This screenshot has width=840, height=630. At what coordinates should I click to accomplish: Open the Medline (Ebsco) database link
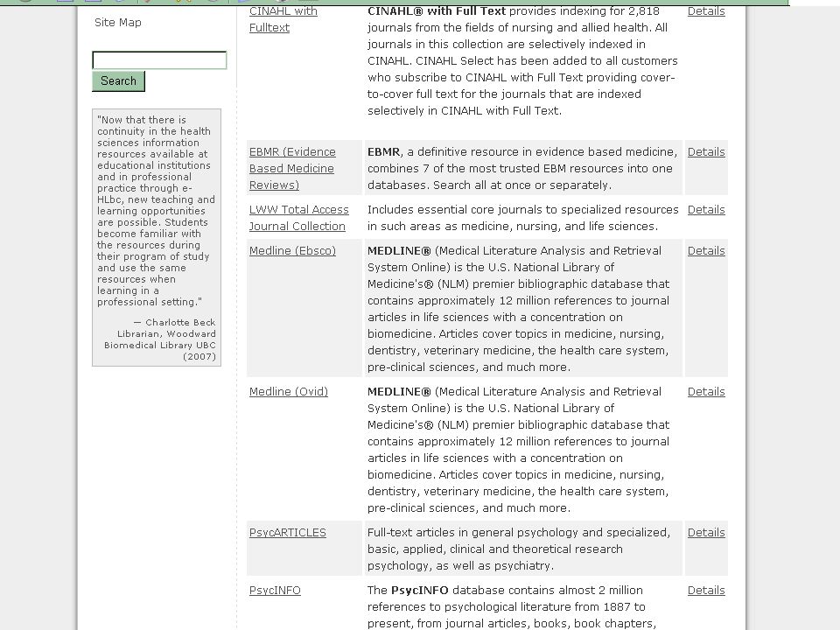click(292, 251)
